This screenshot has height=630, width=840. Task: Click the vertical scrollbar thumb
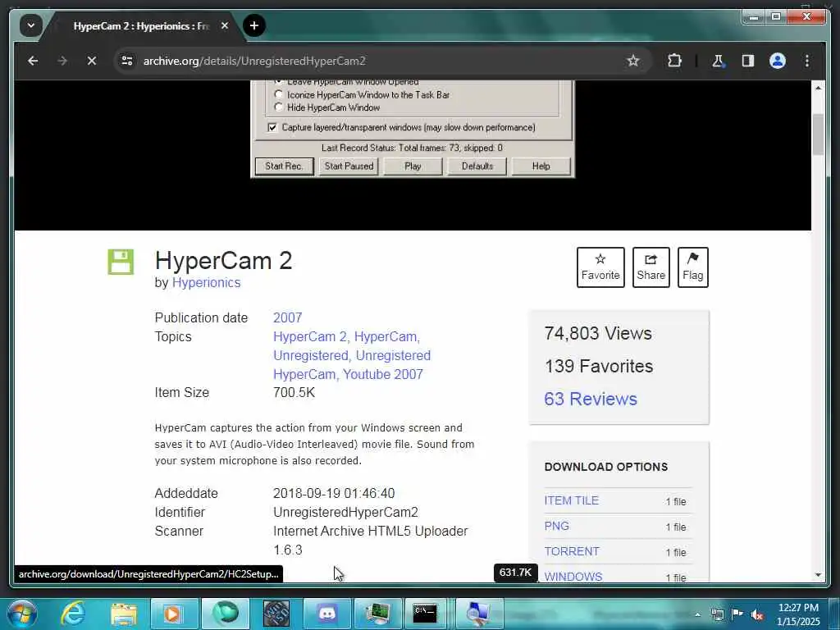pyautogui.click(x=818, y=135)
